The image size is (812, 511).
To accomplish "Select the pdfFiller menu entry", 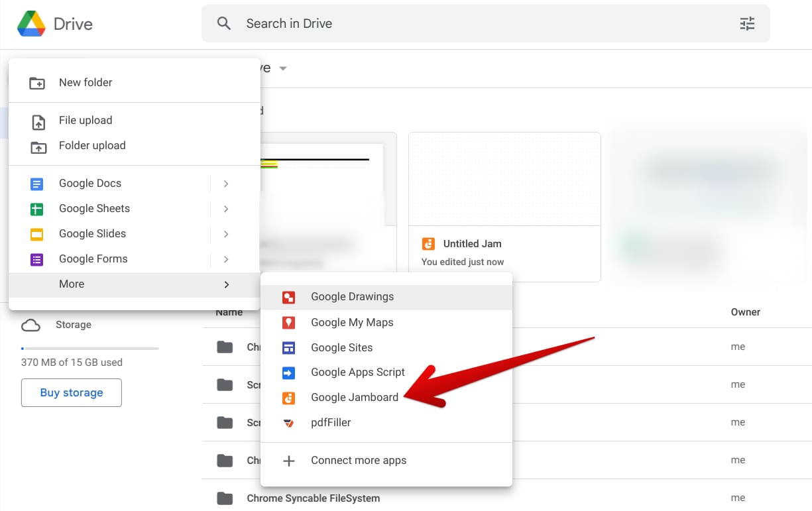I will [x=386, y=422].
